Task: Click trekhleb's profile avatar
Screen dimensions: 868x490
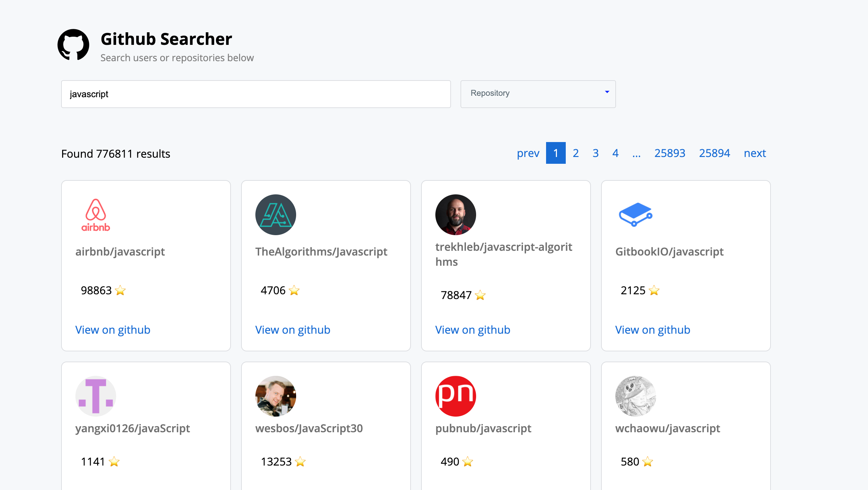Action: click(455, 214)
